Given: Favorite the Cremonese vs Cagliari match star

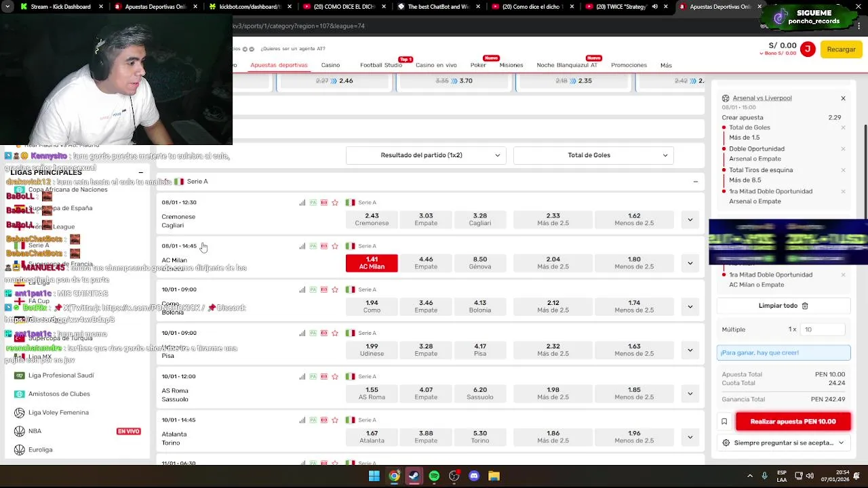Looking at the screenshot, I should 335,203.
